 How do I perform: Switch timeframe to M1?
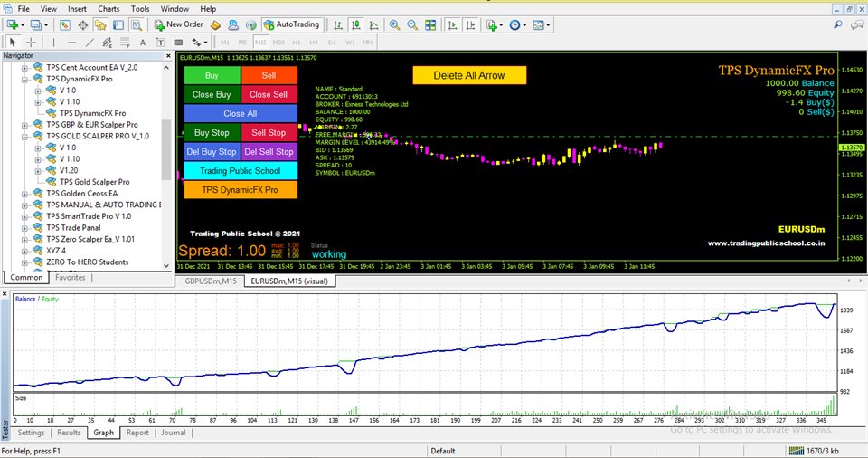[x=225, y=43]
